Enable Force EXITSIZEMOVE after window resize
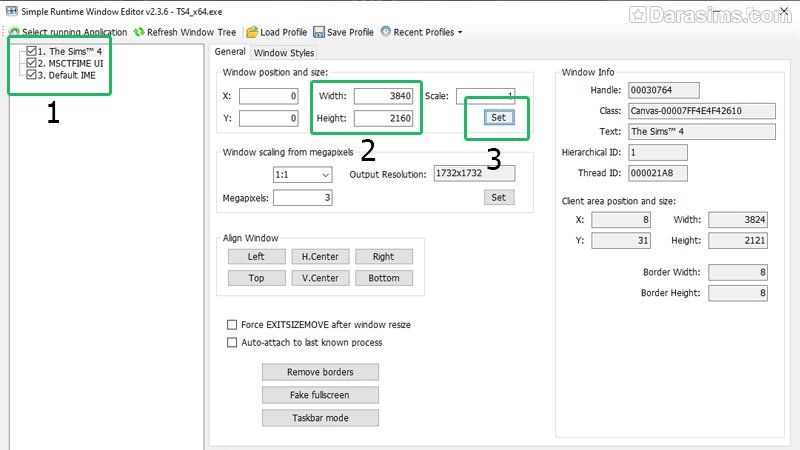This screenshot has width=800, height=450. pyautogui.click(x=232, y=324)
